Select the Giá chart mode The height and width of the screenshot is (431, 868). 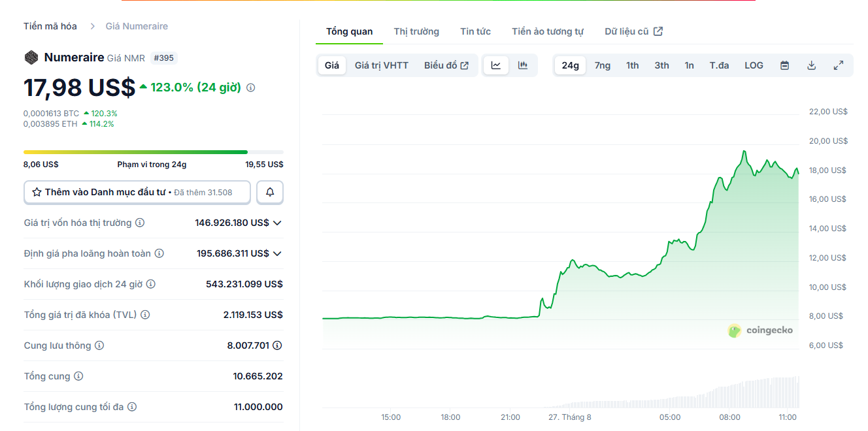click(332, 65)
